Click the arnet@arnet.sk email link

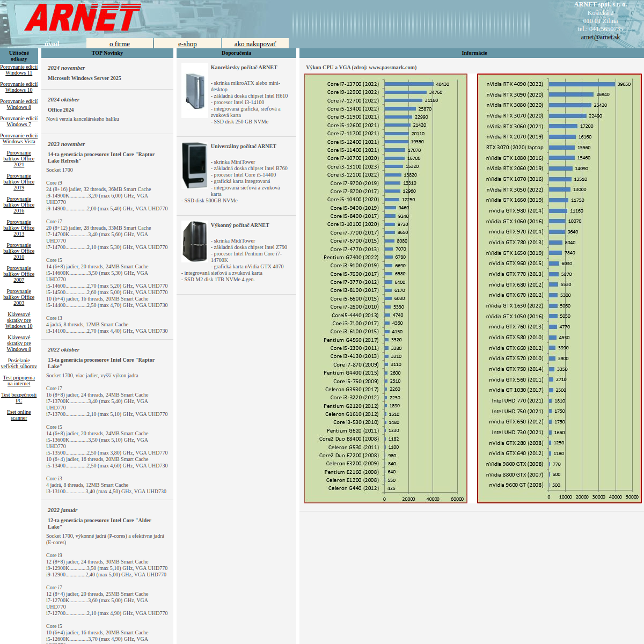tap(600, 37)
